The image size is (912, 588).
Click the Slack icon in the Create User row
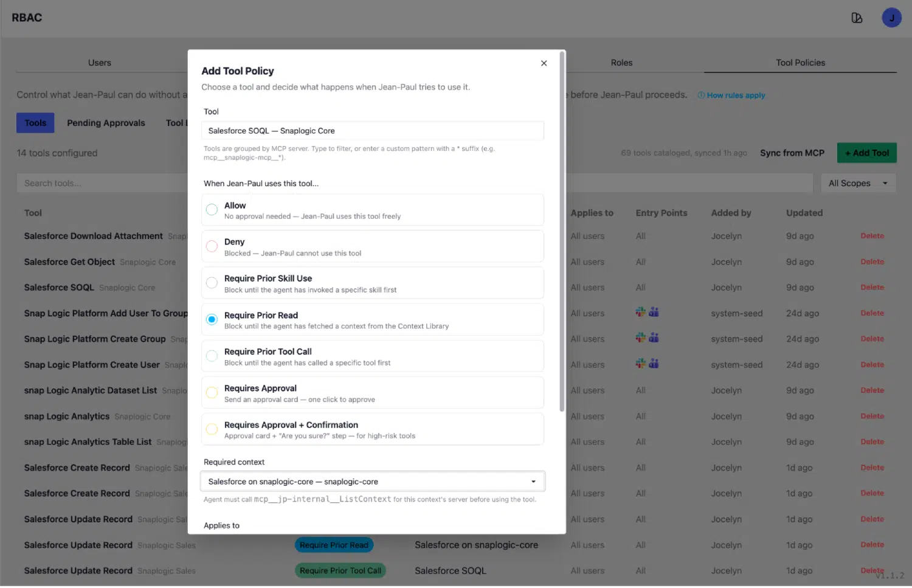pyautogui.click(x=641, y=363)
